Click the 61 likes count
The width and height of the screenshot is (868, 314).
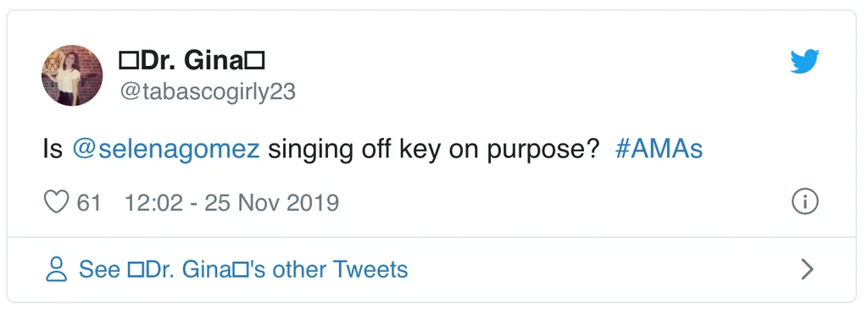pos(88,203)
